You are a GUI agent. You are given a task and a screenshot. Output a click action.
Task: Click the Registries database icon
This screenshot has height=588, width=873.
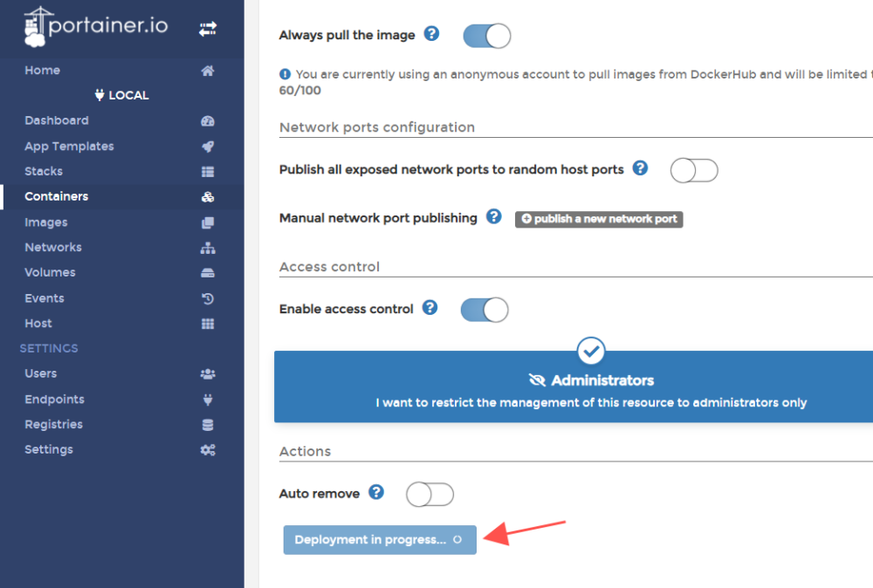[x=208, y=425]
